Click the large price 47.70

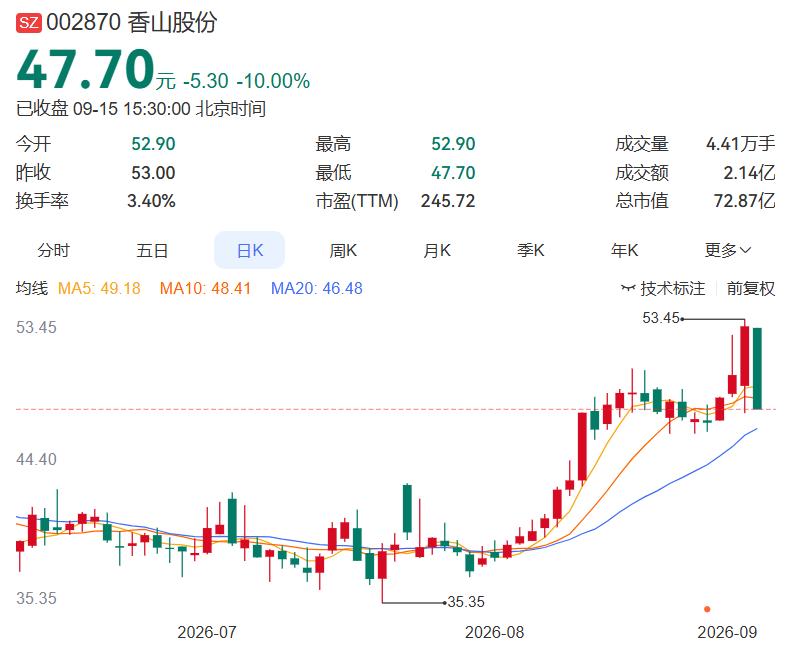click(x=85, y=69)
